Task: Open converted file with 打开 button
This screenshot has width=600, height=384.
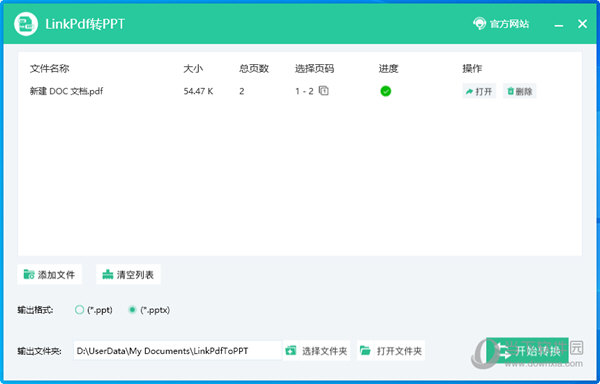Action: pos(479,91)
